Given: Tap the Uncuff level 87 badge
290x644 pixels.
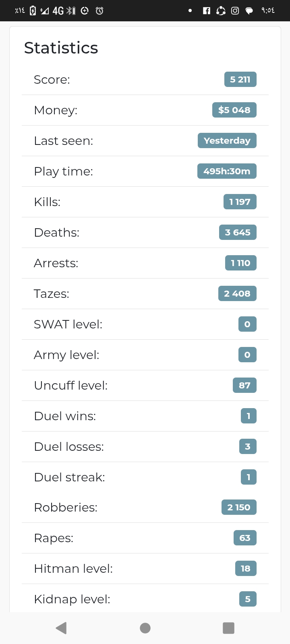Looking at the screenshot, I should pos(244,385).
